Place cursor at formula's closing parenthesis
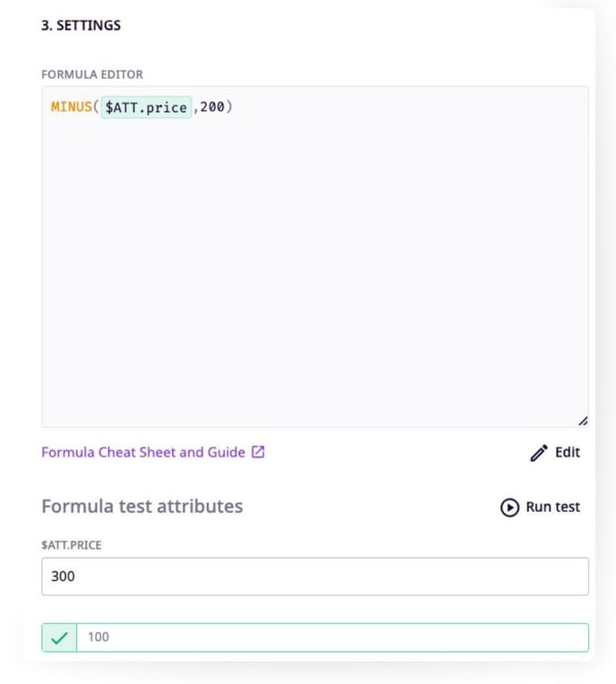 229,107
